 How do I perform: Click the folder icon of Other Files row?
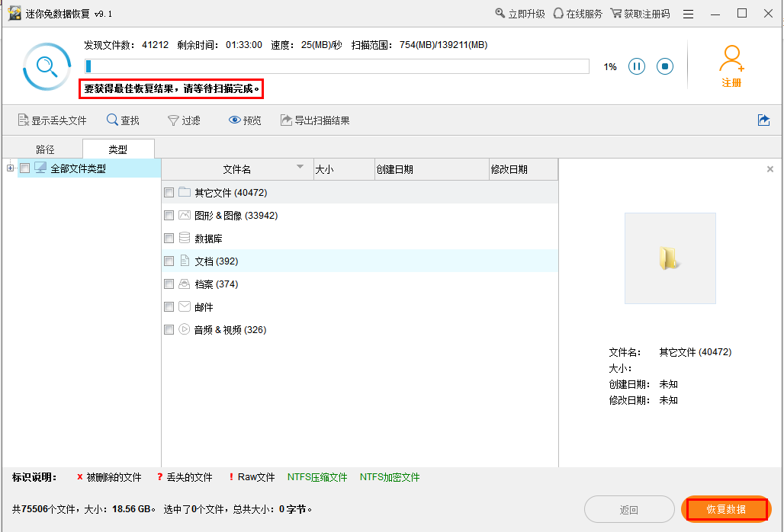[x=185, y=192]
